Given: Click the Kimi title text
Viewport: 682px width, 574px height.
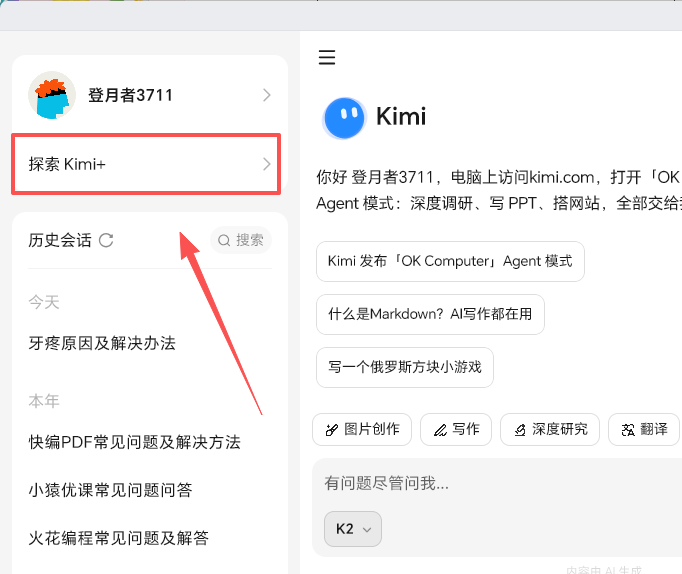Looking at the screenshot, I should point(401,117).
